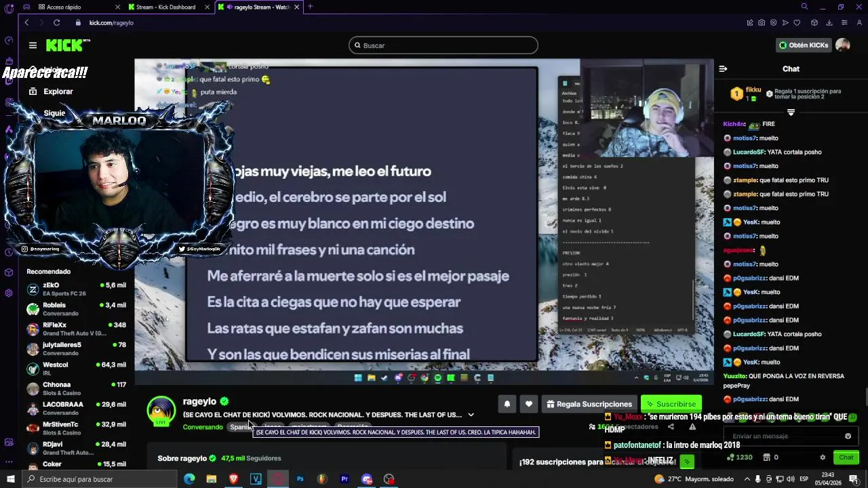868x488 pixels.
Task: Show hidden system tray icons chevron
Action: [x=748, y=479]
